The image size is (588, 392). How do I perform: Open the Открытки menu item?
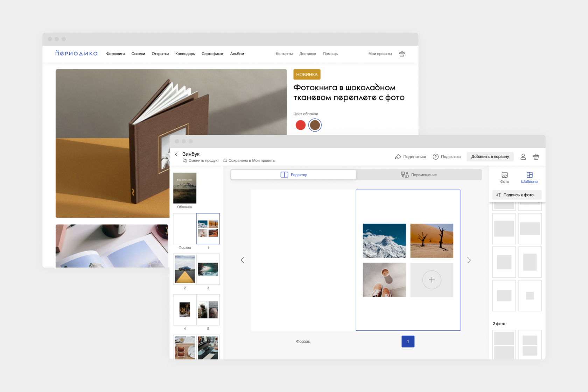(160, 54)
